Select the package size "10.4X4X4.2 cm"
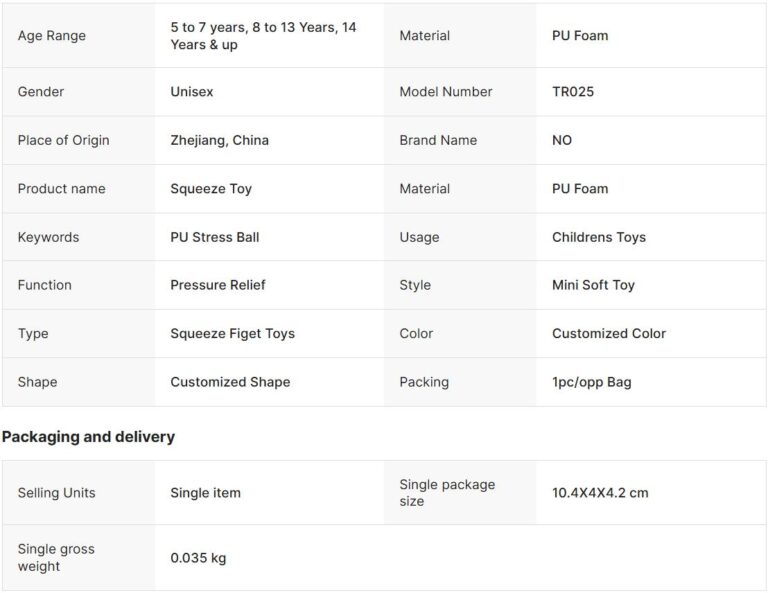Image resolution: width=768 pixels, height=593 pixels. (600, 493)
